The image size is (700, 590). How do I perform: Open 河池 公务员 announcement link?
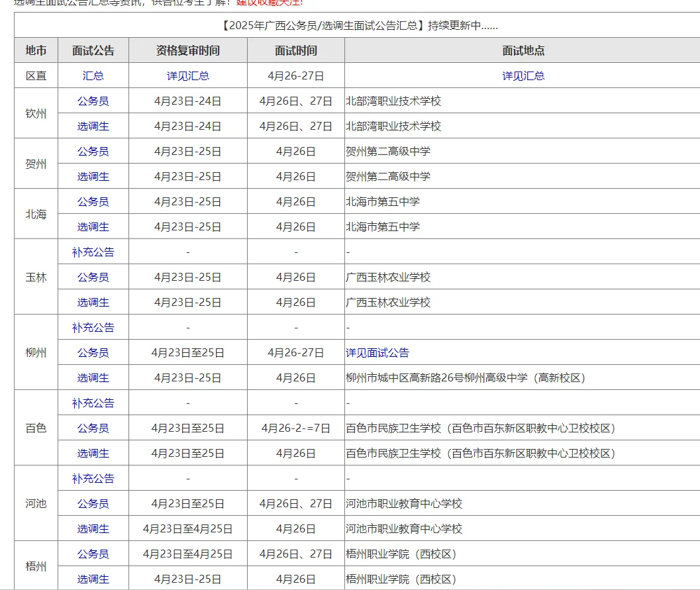pos(93,503)
